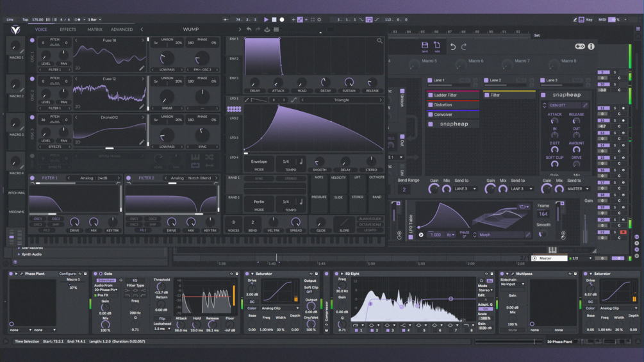Click Phase Plant New preset icon
The height and width of the screenshot is (362, 644).
point(437,46)
